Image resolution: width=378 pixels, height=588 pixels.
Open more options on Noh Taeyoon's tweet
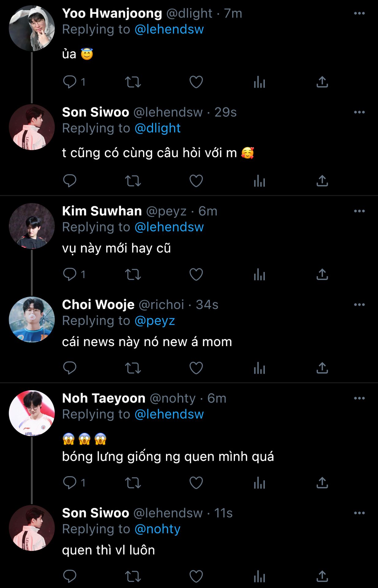[x=359, y=398]
